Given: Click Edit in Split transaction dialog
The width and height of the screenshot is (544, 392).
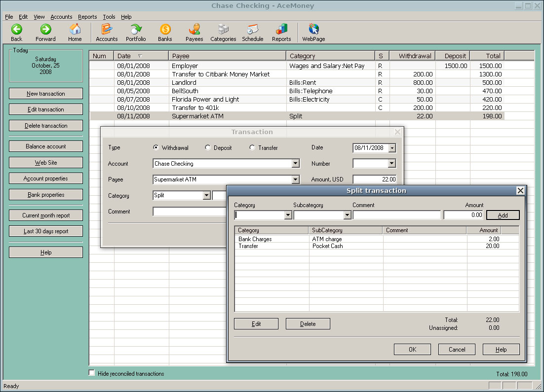Looking at the screenshot, I should (256, 324).
